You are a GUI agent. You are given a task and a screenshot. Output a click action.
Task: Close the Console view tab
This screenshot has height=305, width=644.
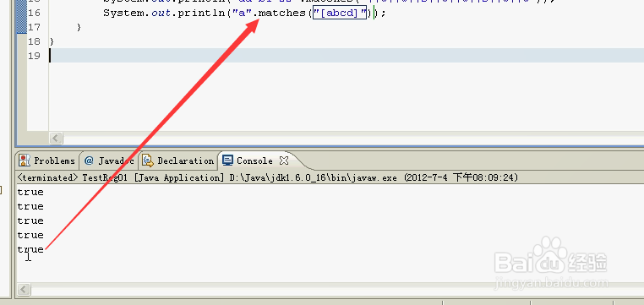283,161
